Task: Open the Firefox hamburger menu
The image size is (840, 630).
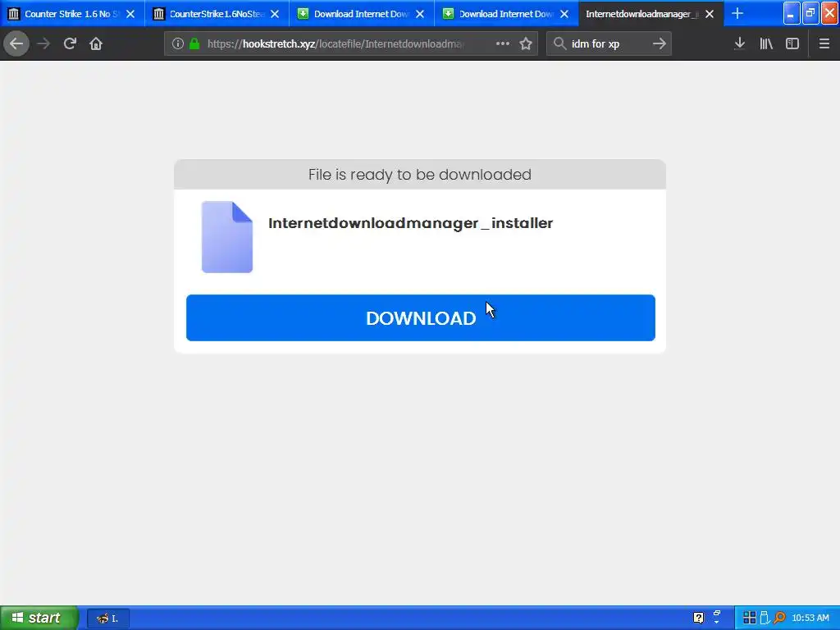Action: coord(824,43)
